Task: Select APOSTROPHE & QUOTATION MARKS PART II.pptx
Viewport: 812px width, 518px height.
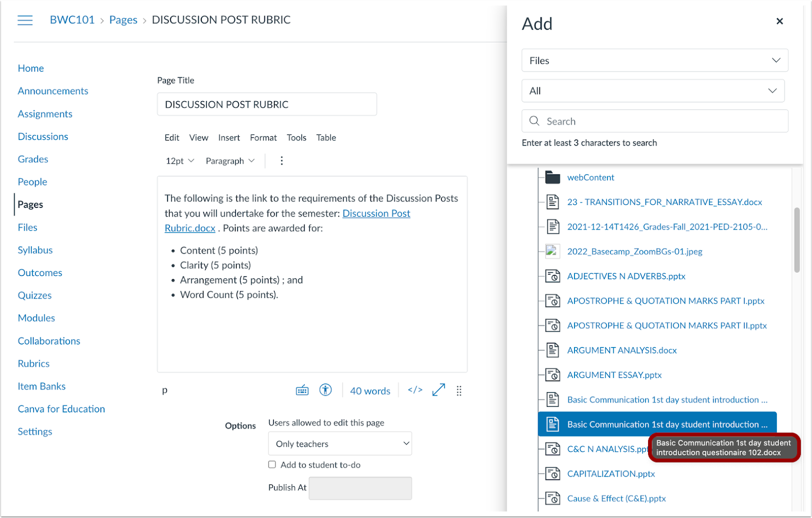Action: coord(666,325)
